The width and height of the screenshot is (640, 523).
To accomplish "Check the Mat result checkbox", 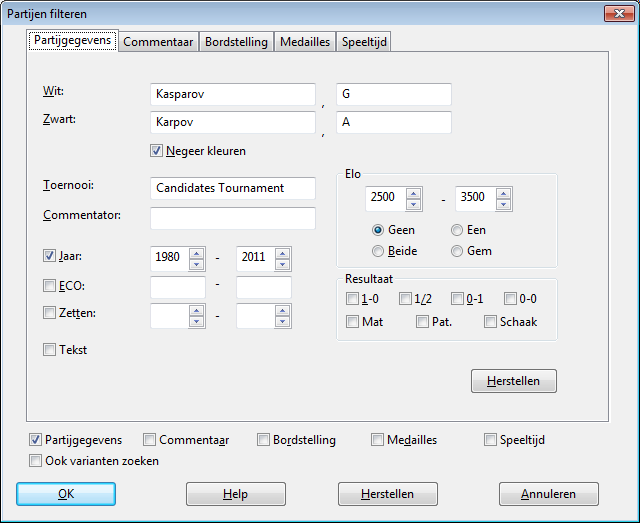I will (352, 322).
